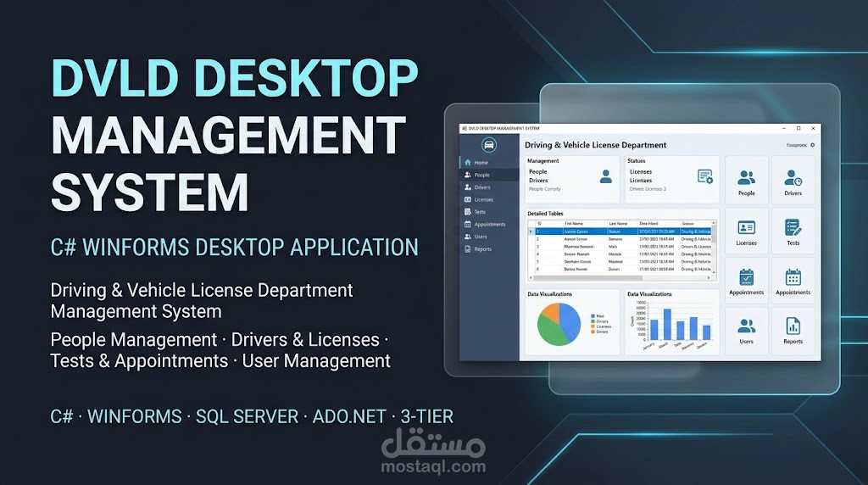The image size is (868, 485).
Task: Open settings gear in the app header
Action: click(x=812, y=145)
